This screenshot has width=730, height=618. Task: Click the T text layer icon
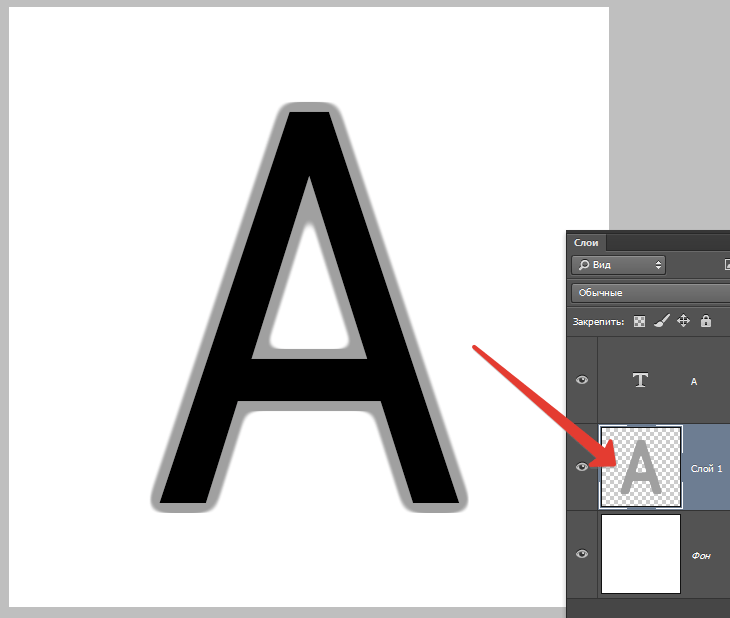click(640, 380)
